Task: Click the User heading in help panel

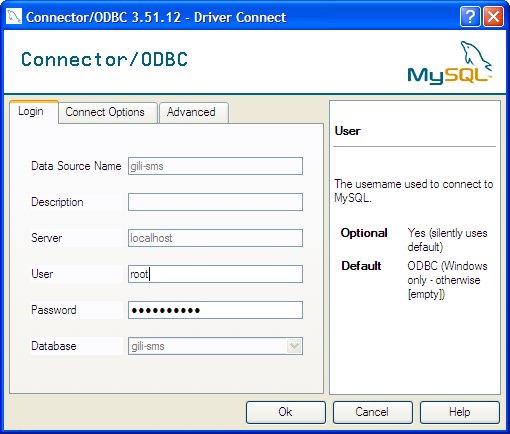Action: coord(347,131)
